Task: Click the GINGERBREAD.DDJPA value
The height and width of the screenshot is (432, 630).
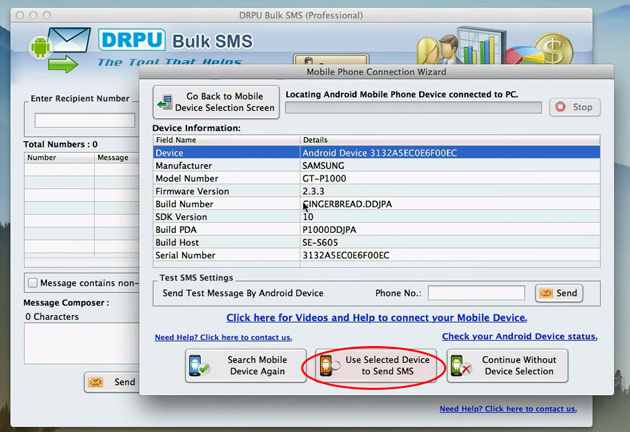Action: pyautogui.click(x=347, y=204)
